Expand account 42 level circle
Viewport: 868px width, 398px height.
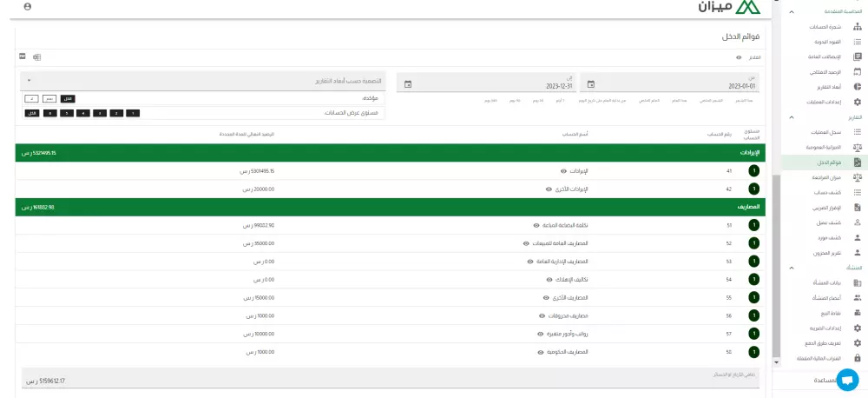(753, 189)
